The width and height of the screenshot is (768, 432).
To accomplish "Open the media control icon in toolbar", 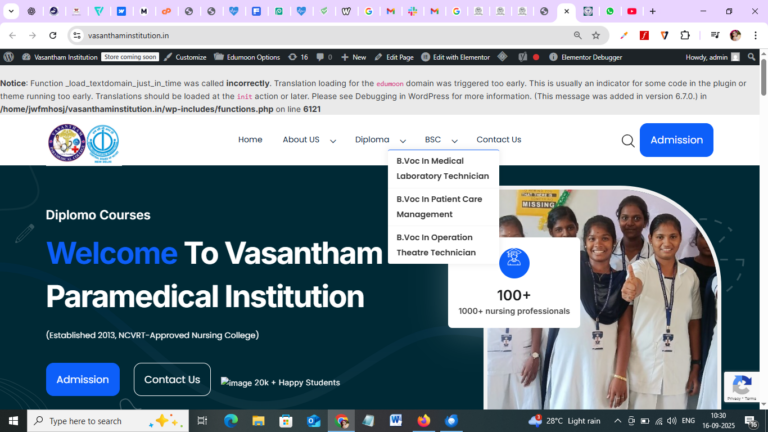I will point(715,35).
